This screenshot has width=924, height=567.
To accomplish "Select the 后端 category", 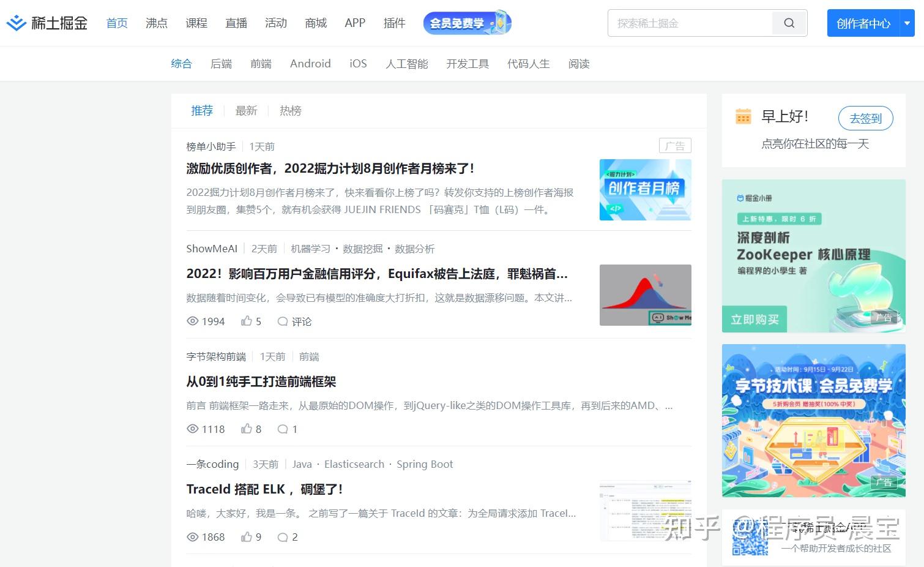I will (x=221, y=64).
